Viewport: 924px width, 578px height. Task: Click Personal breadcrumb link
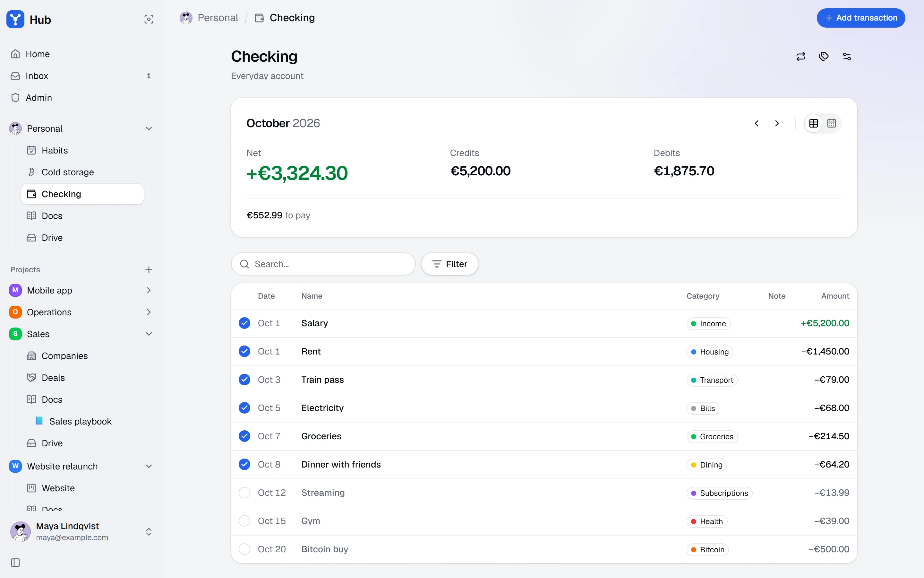[218, 18]
